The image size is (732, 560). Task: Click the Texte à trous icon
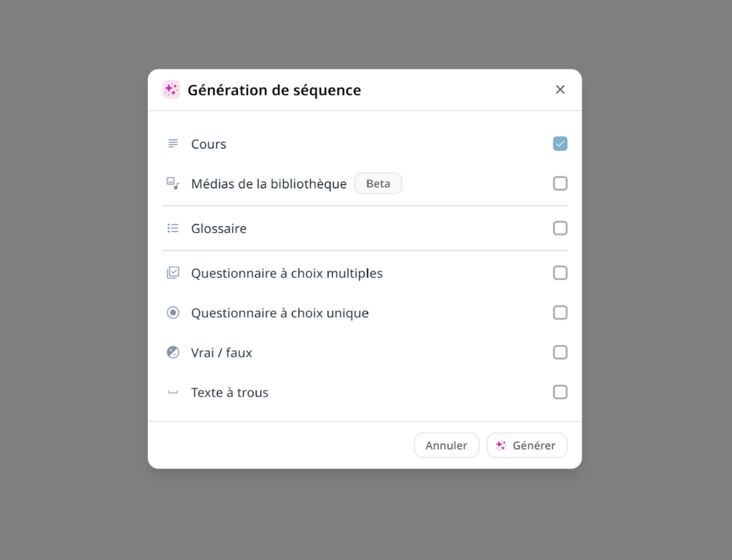[173, 392]
